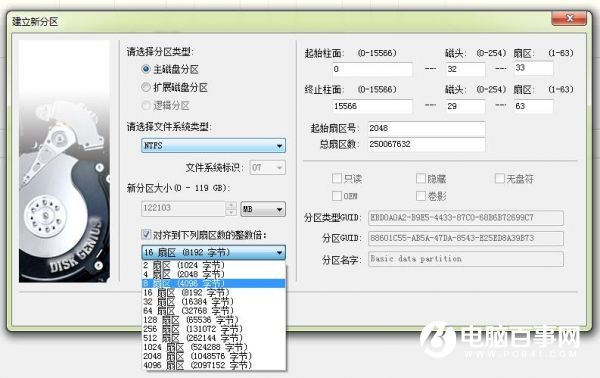Image resolution: width=600 pixels, height=378 pixels.
Task: Click the 总扇区数 field showing 250067632
Action: (427, 145)
